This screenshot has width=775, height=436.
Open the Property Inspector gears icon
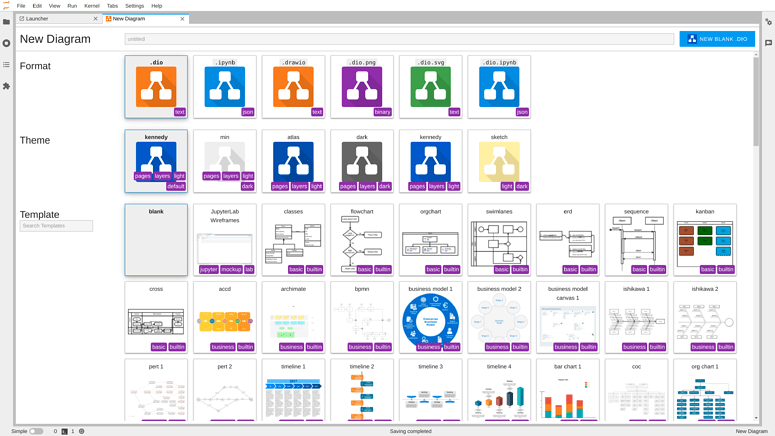[x=768, y=22]
